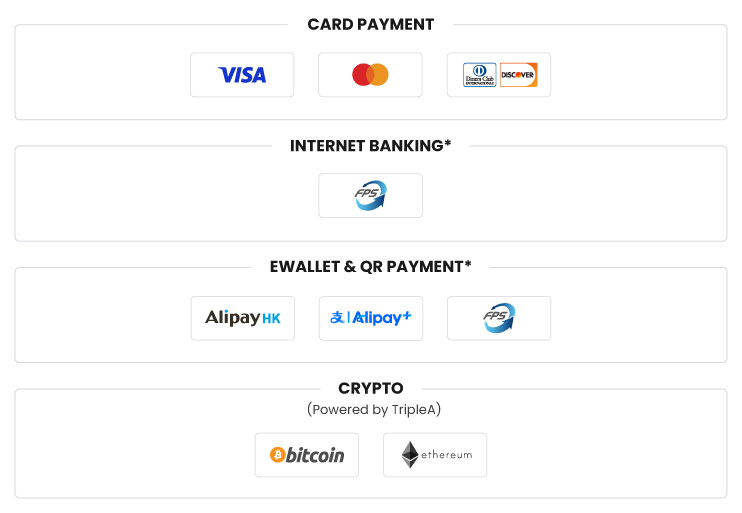Select ethereum as crypto payment
Image resolution: width=742 pixels, height=513 pixels.
pyautogui.click(x=435, y=455)
